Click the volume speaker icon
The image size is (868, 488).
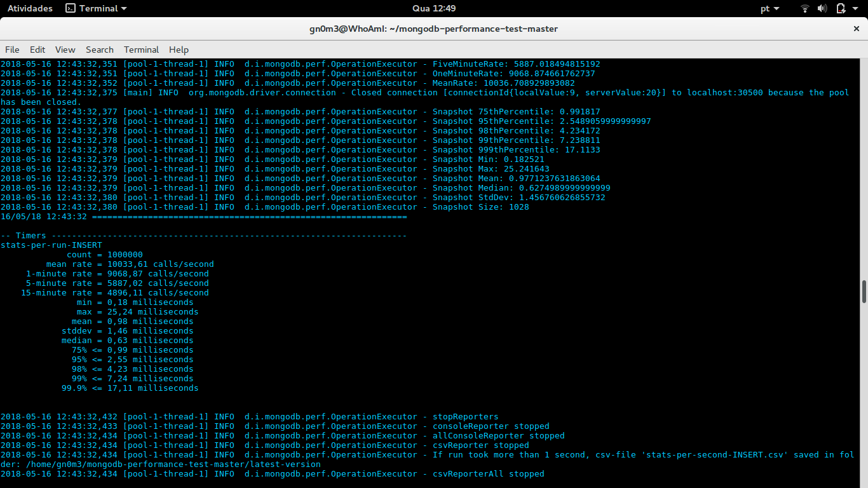(x=822, y=8)
